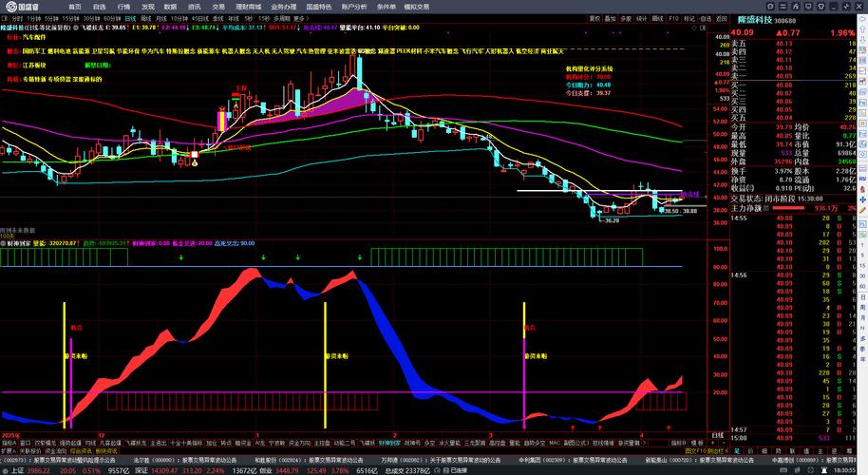This screenshot has width=868, height=475.
Task: Click the 主力净额 bar indicator
Action: click(x=788, y=208)
